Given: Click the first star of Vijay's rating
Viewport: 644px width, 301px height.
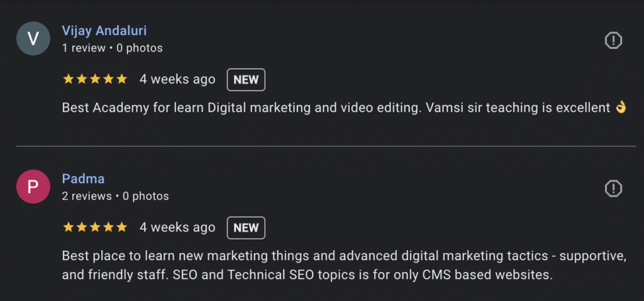Looking at the screenshot, I should pos(68,79).
